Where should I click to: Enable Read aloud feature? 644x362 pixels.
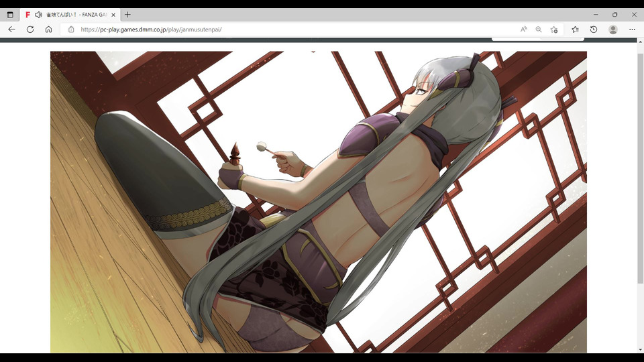point(524,29)
